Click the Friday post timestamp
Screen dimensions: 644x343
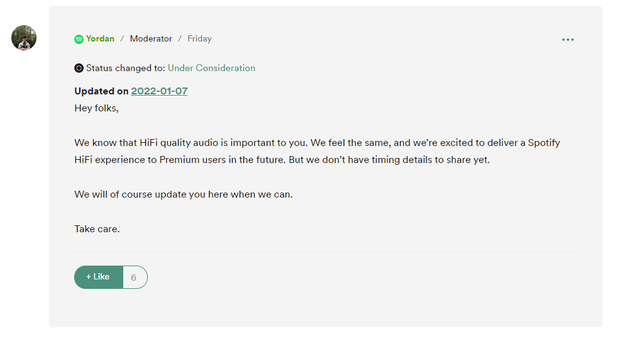pos(199,39)
